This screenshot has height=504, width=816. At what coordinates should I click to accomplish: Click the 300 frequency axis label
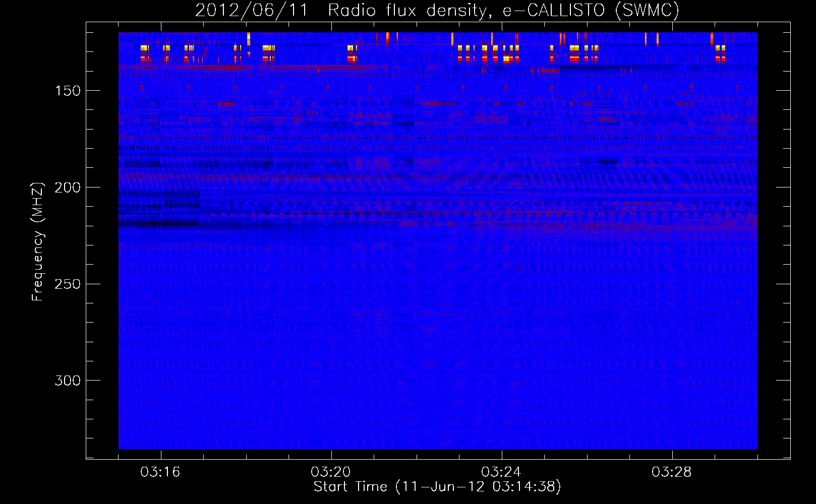click(x=68, y=381)
